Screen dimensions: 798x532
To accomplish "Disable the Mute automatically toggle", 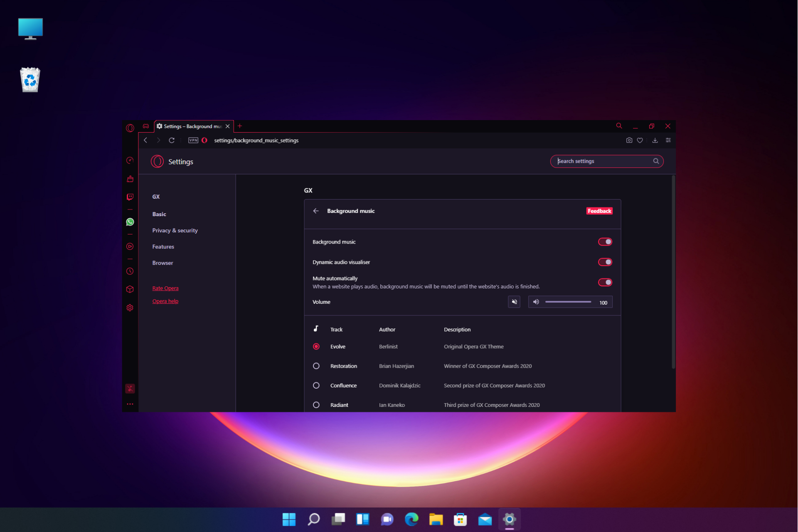I will point(606,281).
